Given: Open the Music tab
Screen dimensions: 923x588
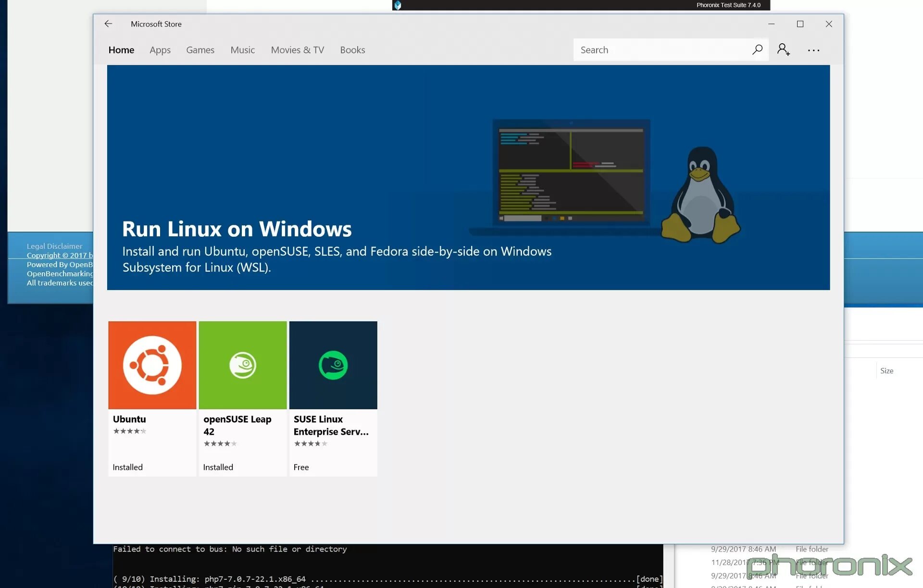Looking at the screenshot, I should tap(242, 50).
